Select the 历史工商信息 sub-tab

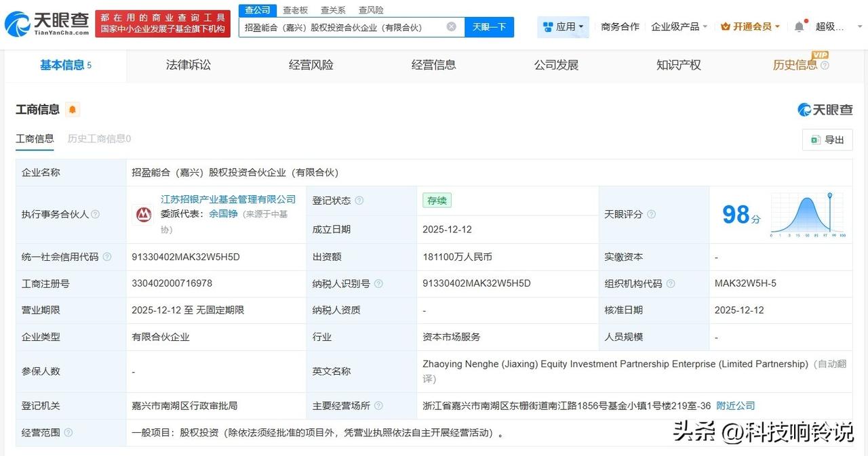click(x=99, y=139)
